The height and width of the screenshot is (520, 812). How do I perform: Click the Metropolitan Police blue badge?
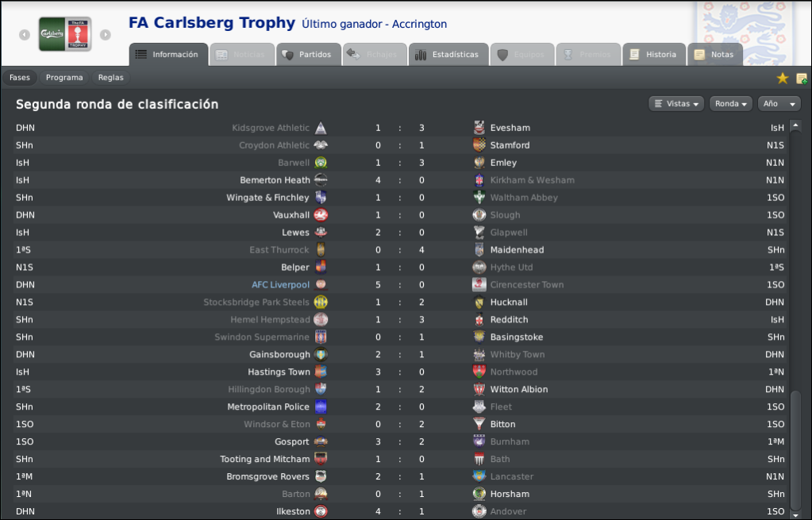tap(321, 406)
